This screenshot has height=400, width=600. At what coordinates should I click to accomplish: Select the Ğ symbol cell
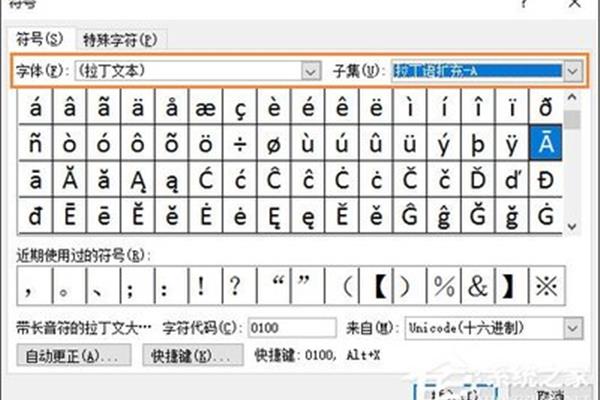tap(478, 216)
